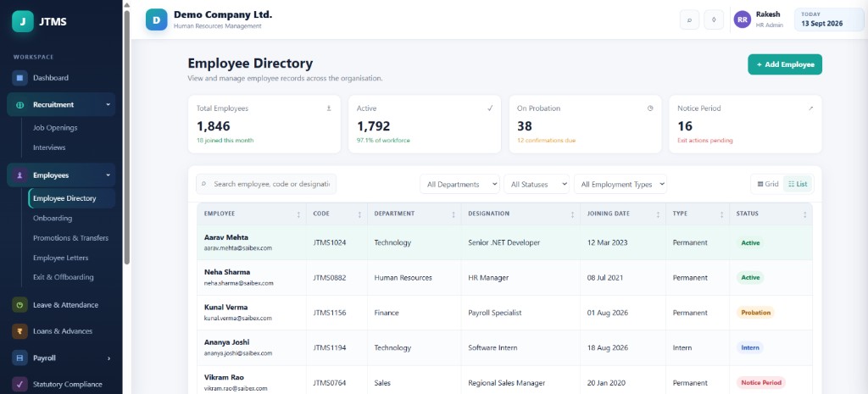Open Employee Letters
The image size is (868, 394).
pyautogui.click(x=61, y=258)
